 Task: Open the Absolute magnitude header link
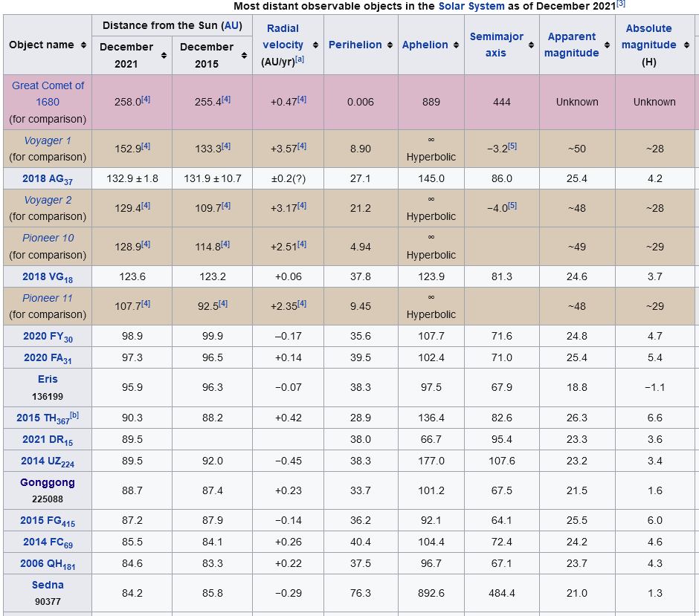(x=649, y=36)
